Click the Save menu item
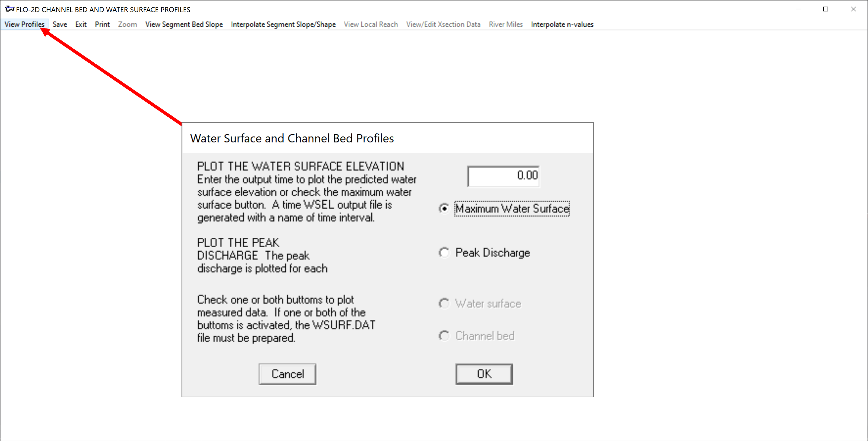 click(60, 24)
